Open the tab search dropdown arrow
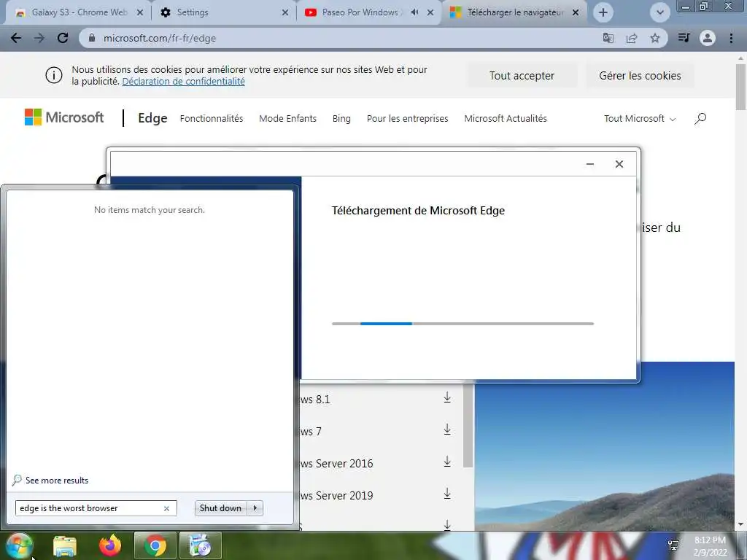Viewport: 747px width, 560px height. 659,12
